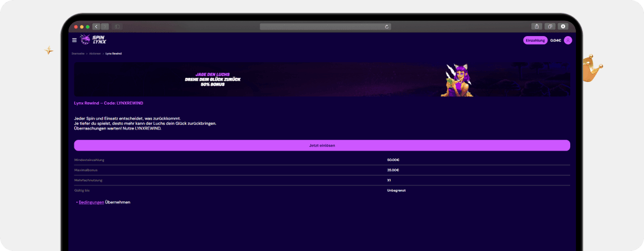Go to the Startseite breadcrumb
The width and height of the screenshot is (644, 251).
point(78,54)
